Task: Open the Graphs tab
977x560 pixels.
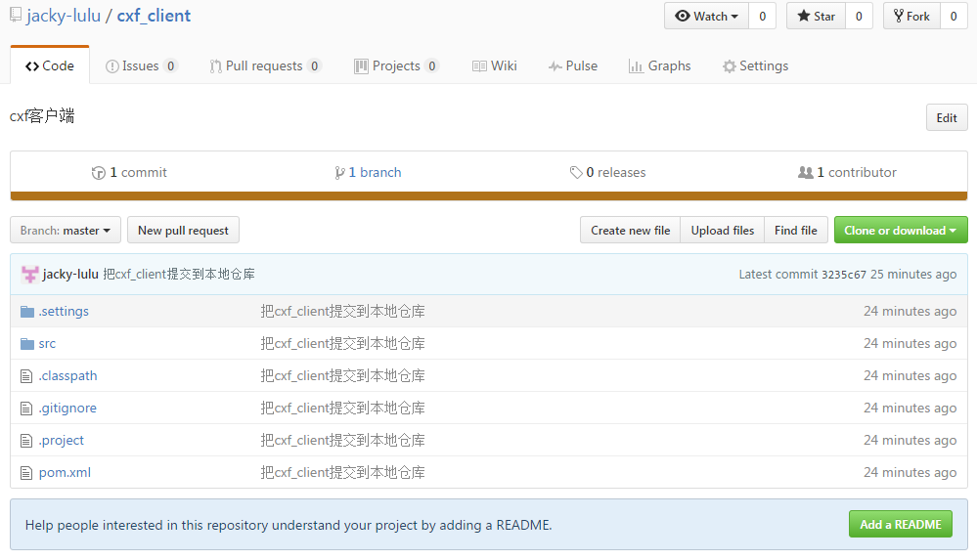Action: 660,66
